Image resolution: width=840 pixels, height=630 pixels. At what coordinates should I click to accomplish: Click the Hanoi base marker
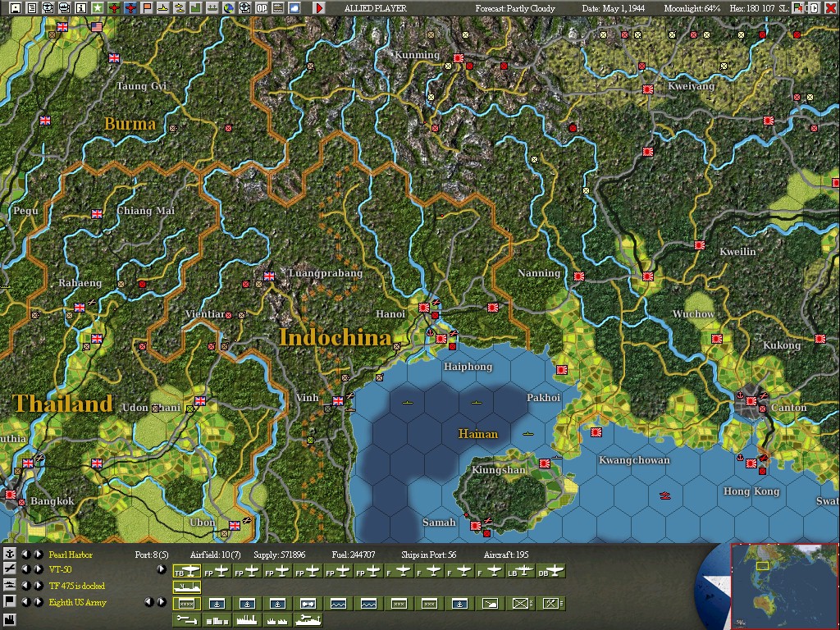tap(424, 308)
